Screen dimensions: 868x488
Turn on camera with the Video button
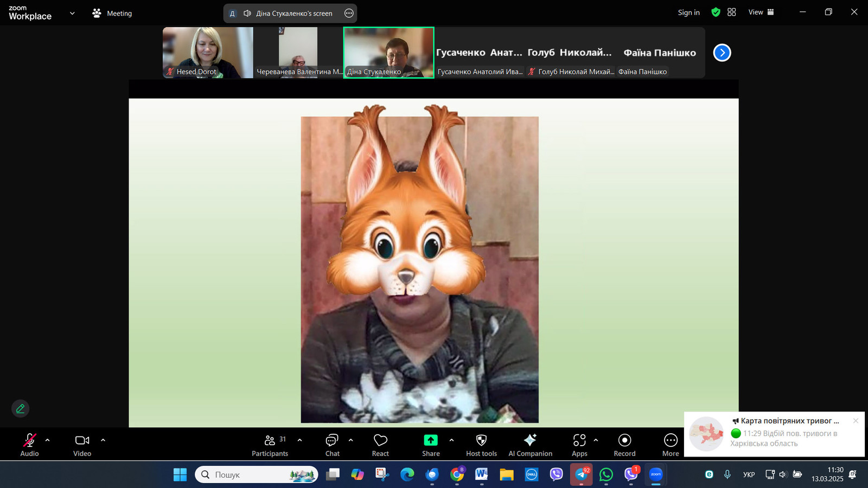pyautogui.click(x=82, y=445)
